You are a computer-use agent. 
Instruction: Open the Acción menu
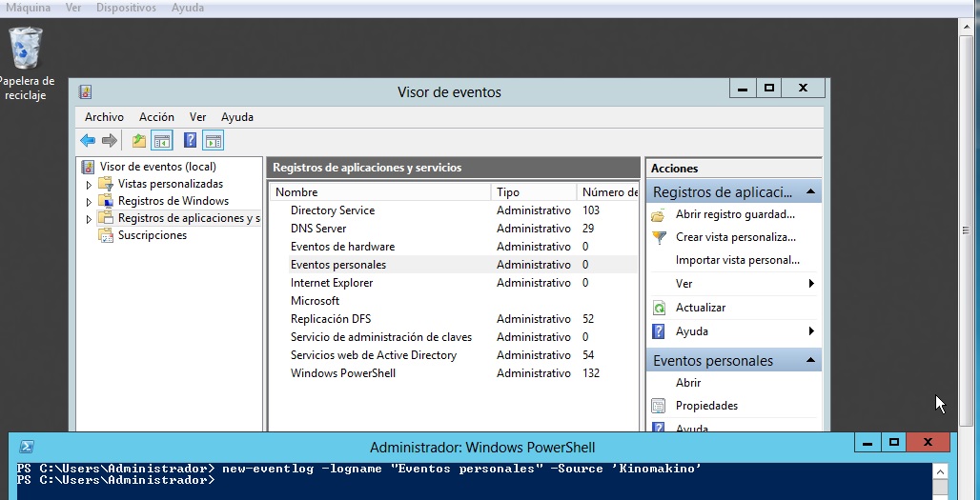pos(156,117)
